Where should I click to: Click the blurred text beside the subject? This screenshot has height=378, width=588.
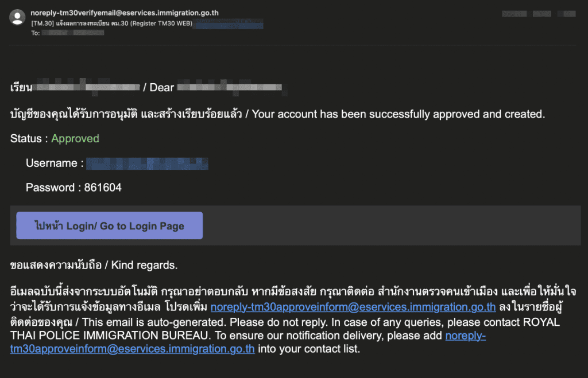(x=229, y=24)
